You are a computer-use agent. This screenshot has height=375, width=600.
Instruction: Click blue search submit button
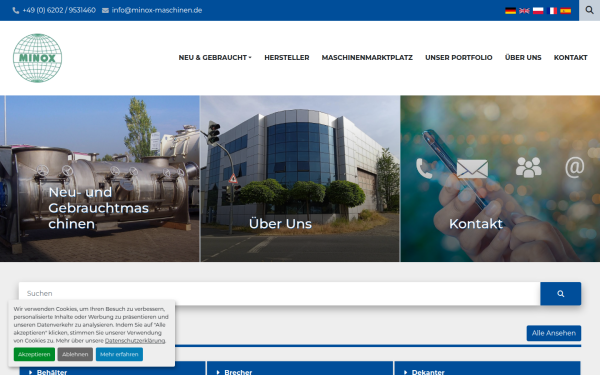tap(561, 293)
